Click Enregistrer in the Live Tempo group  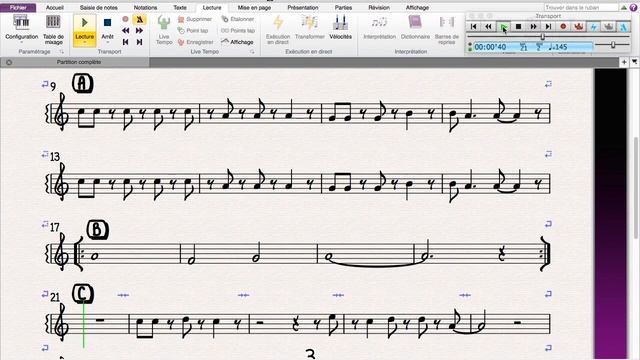196,42
